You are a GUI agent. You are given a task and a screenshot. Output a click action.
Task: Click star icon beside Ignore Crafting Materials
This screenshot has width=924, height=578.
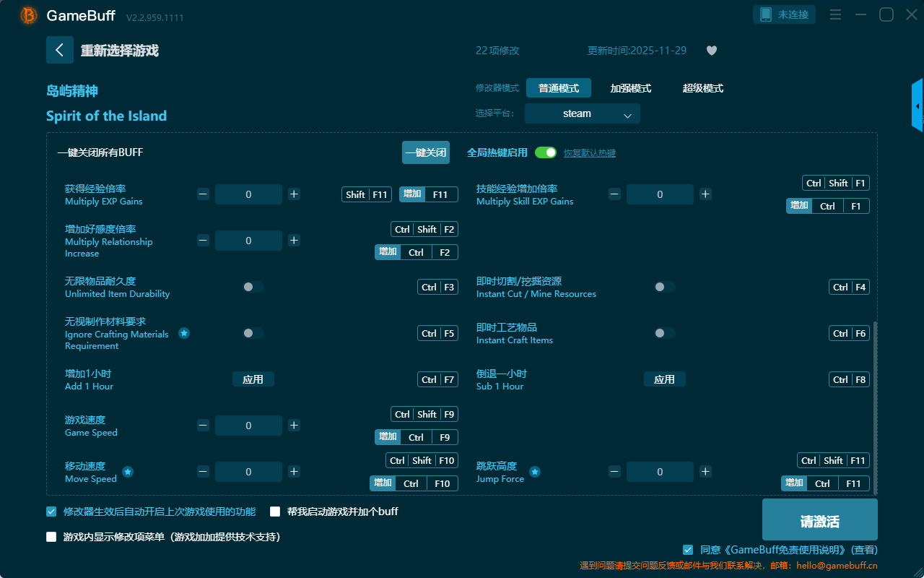(184, 333)
